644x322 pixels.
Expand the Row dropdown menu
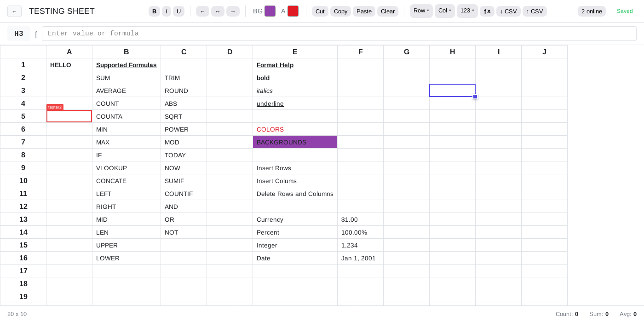pyautogui.click(x=421, y=11)
